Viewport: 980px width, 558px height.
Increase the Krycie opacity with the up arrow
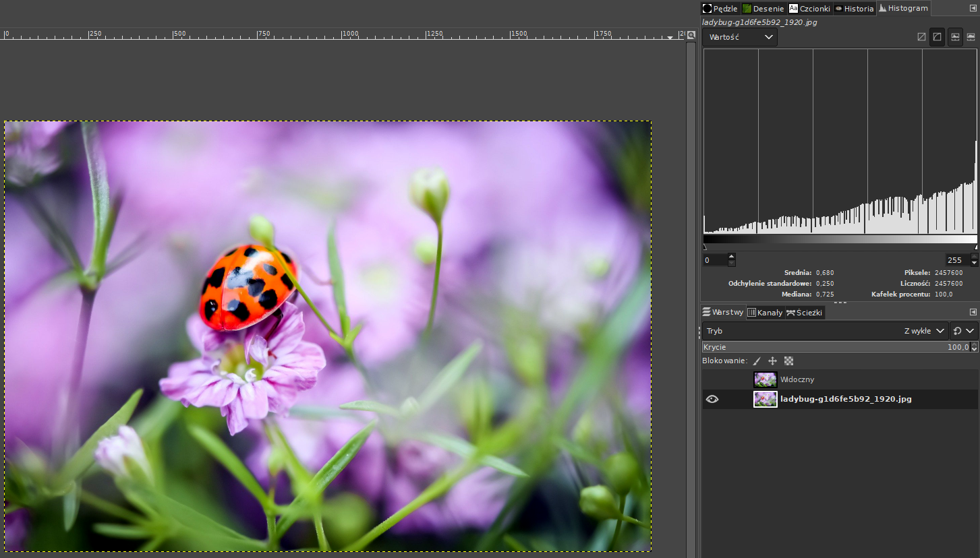974,344
